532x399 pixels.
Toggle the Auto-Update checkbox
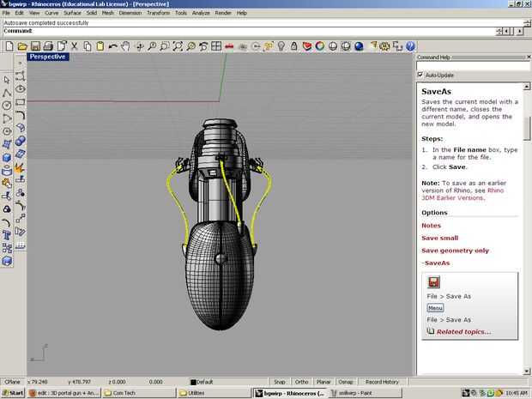click(x=420, y=75)
